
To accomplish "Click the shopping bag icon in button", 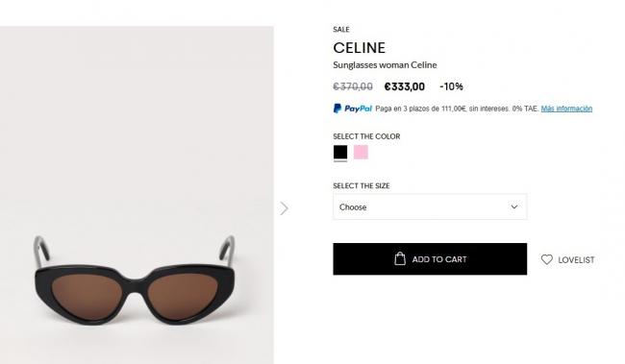I will click(x=400, y=259).
